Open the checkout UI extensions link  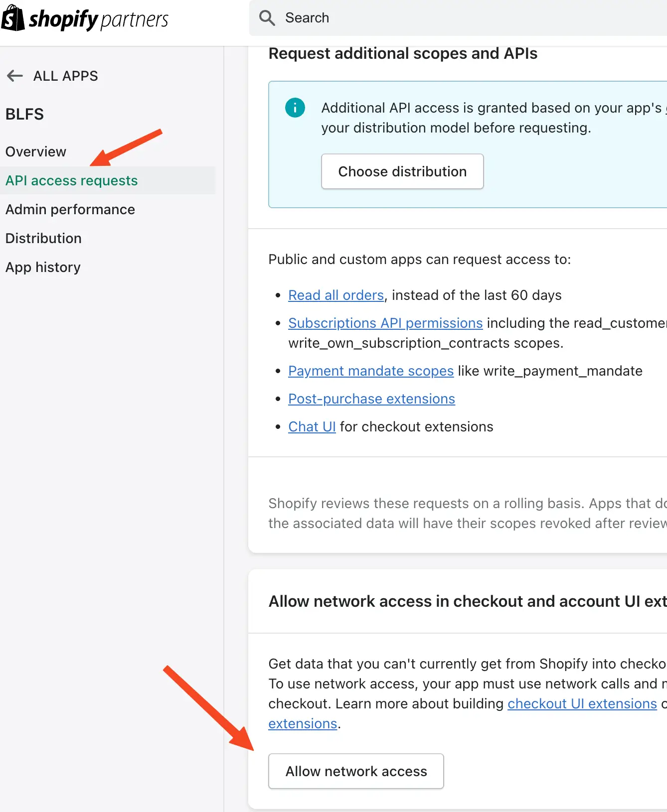[x=582, y=703]
